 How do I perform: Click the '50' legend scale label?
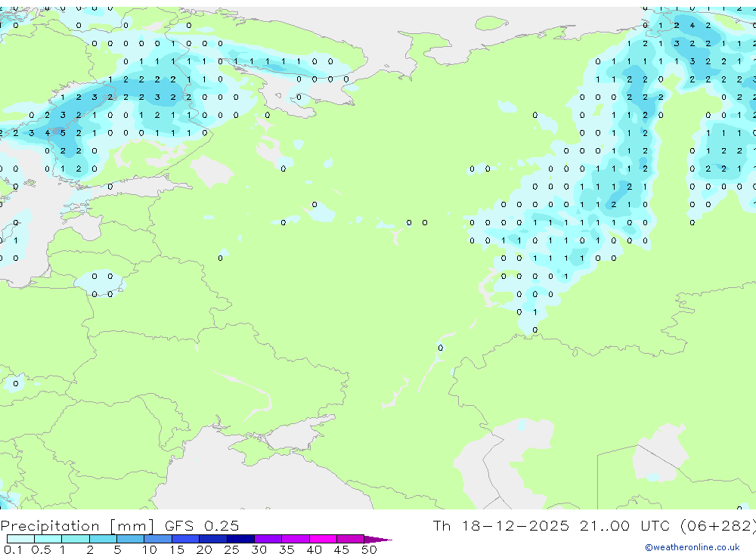point(369,549)
